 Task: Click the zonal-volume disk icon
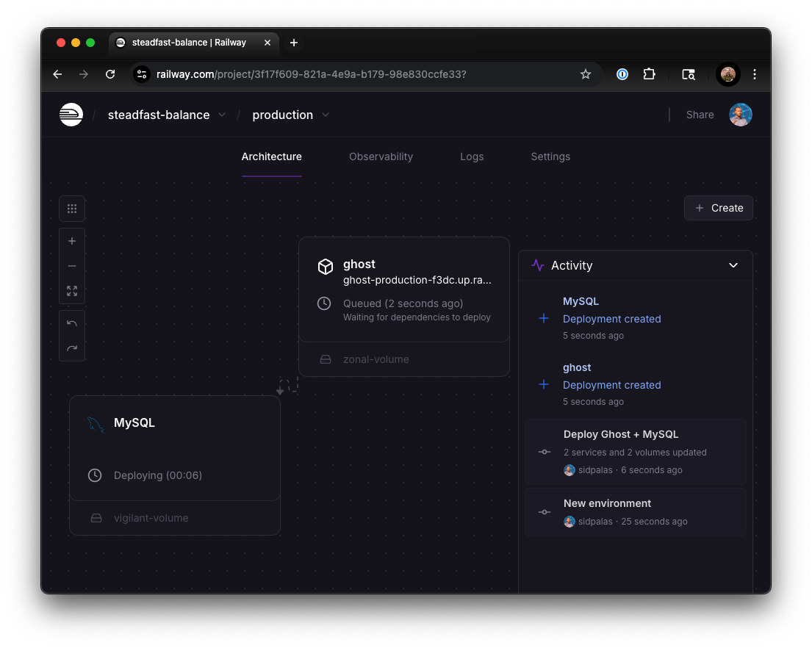coord(326,359)
